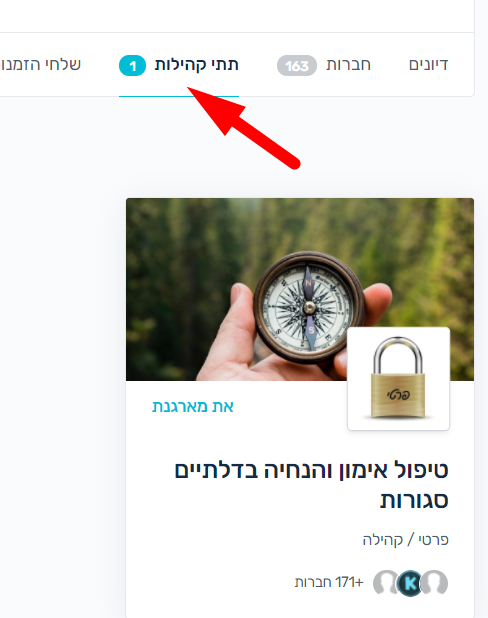Image resolution: width=488 pixels, height=618 pixels.
Task: Click the את מארגנת link
Action: [x=193, y=406]
